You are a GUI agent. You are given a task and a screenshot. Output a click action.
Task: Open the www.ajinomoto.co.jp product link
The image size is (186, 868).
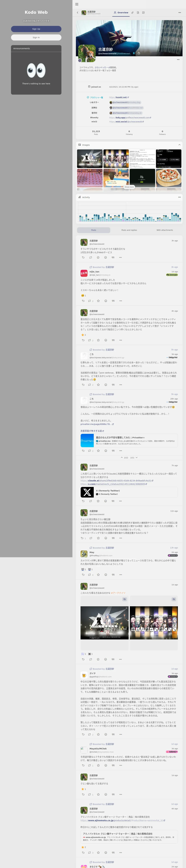coord(123,821)
